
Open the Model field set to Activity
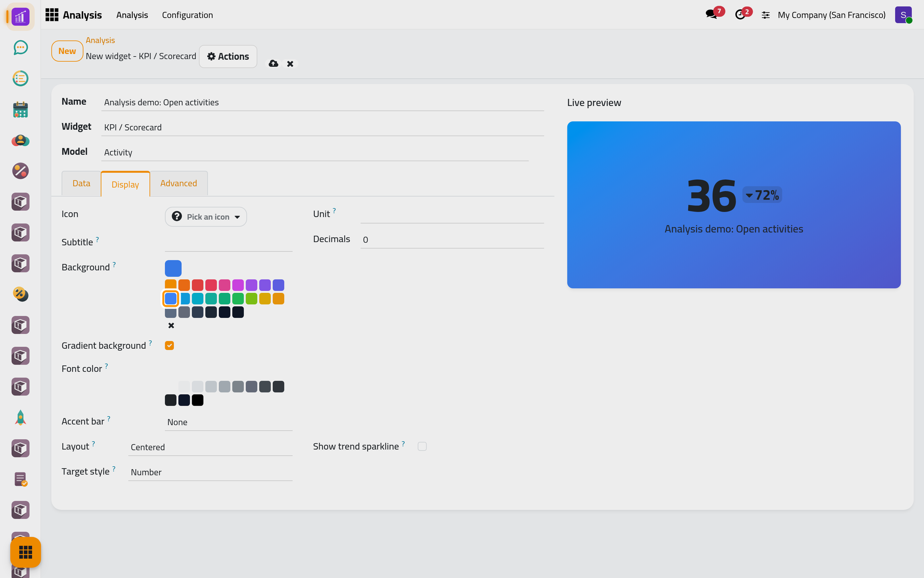pyautogui.click(x=315, y=152)
